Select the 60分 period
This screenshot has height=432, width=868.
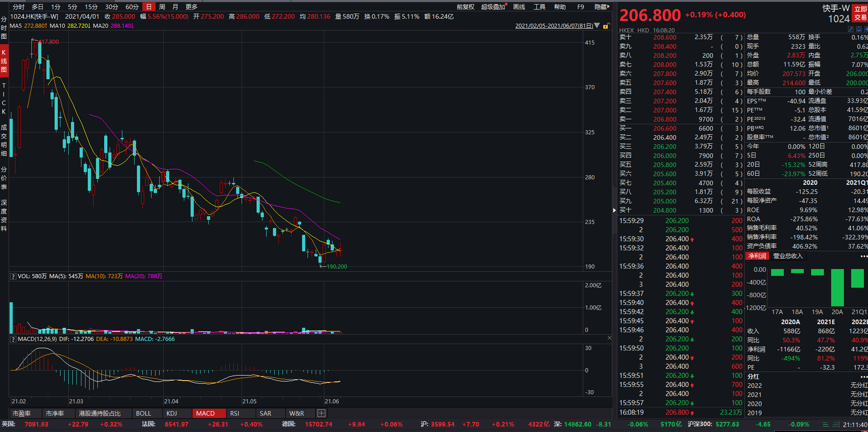coord(132,7)
